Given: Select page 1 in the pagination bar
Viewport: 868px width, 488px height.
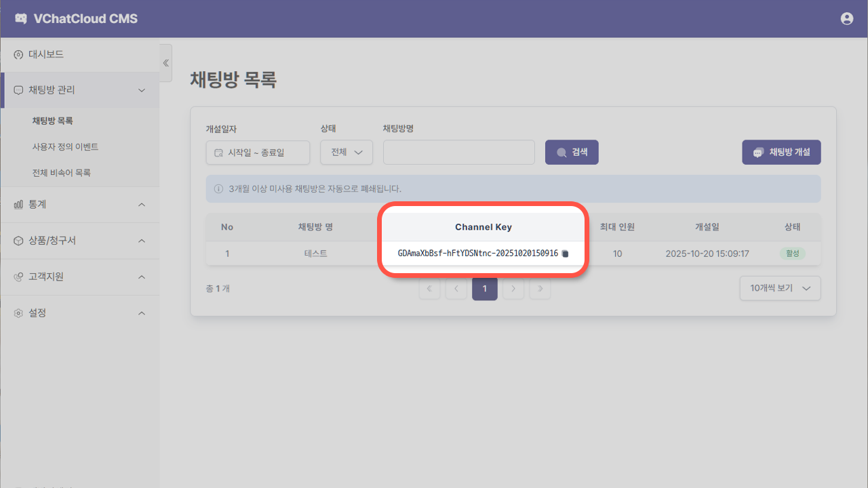Looking at the screenshot, I should (x=484, y=288).
